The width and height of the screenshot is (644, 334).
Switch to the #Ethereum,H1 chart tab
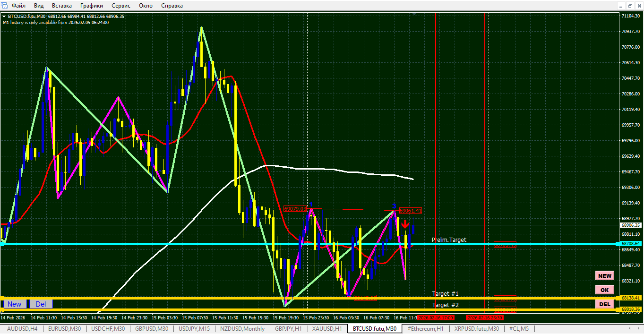point(425,328)
